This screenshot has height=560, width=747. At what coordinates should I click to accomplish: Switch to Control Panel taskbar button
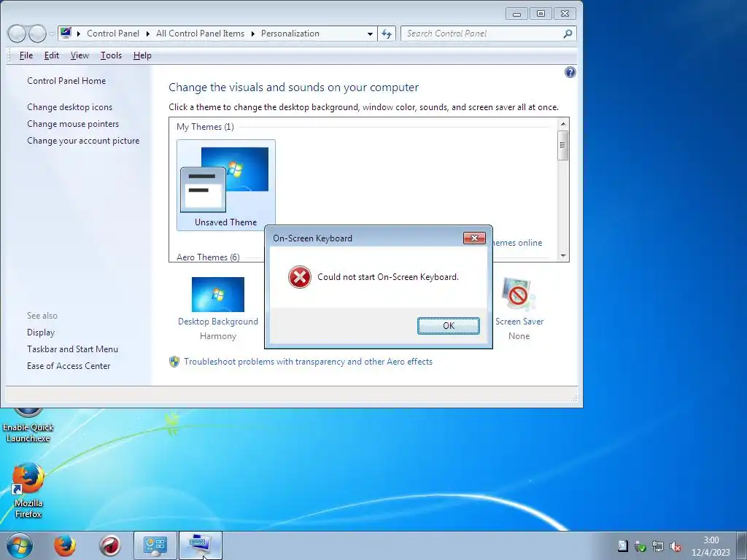tap(155, 545)
